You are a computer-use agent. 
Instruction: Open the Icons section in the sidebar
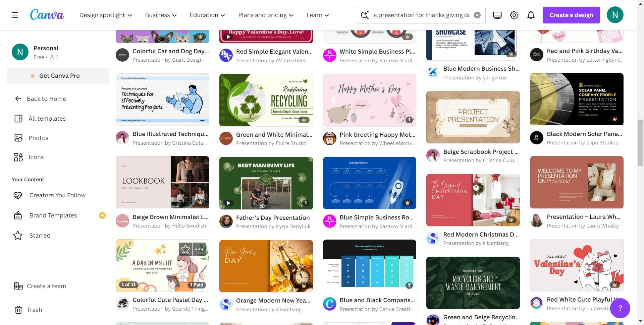click(36, 157)
